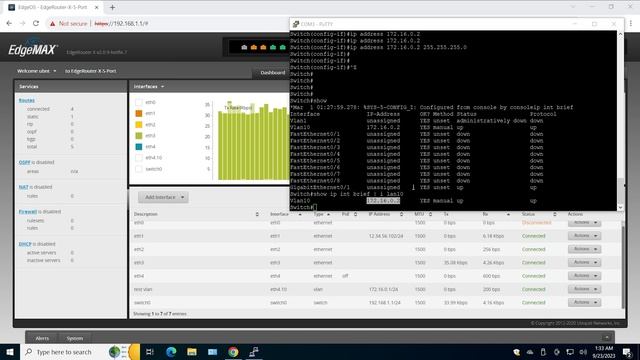This screenshot has width=640, height=360.
Task: Select the 172.16.0.1/24 IP address cell
Action: pos(384,289)
